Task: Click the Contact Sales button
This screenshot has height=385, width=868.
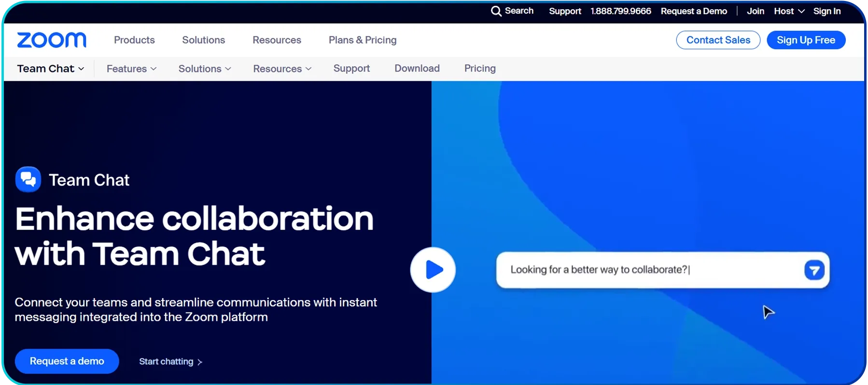Action: click(x=718, y=40)
